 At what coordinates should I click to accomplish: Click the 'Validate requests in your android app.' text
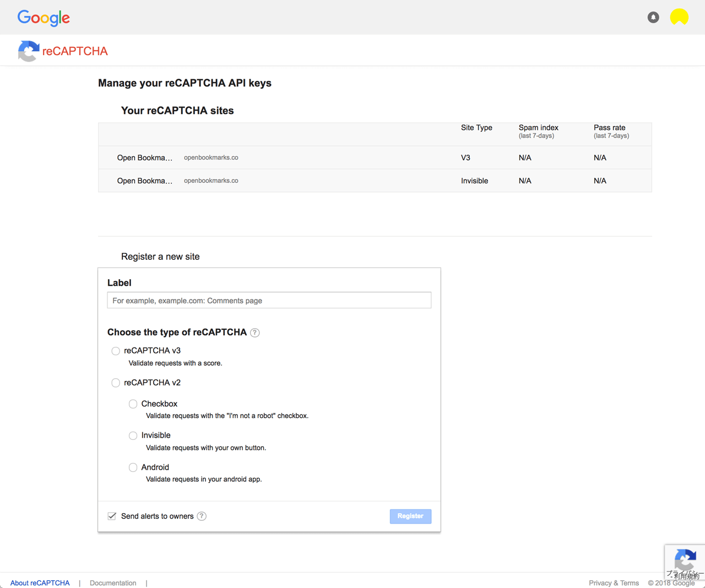click(204, 479)
